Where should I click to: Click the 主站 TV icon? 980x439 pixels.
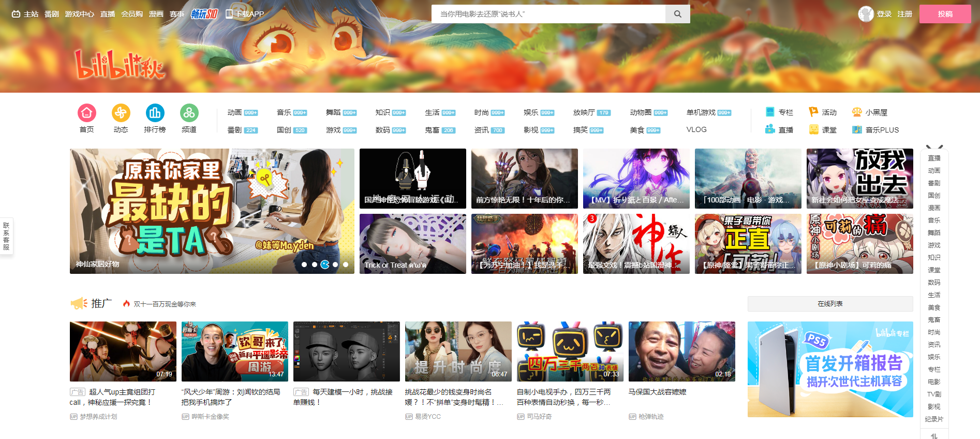pyautogui.click(x=16, y=14)
